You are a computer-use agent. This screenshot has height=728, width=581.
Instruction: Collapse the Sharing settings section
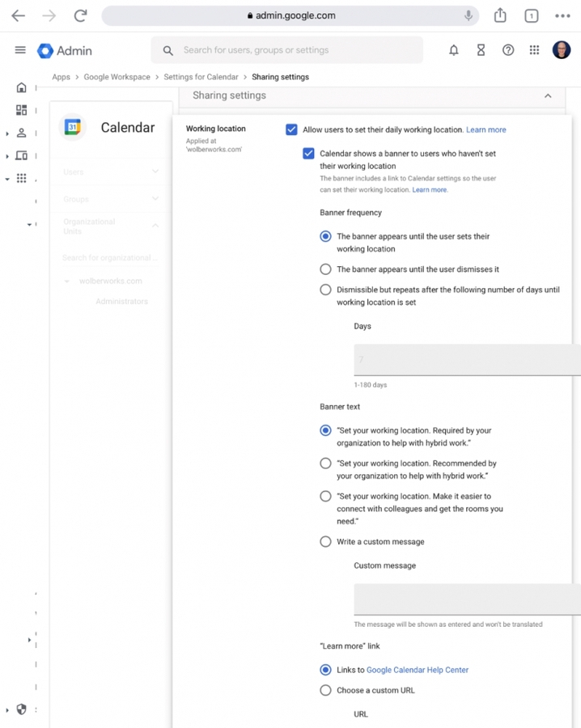(548, 95)
